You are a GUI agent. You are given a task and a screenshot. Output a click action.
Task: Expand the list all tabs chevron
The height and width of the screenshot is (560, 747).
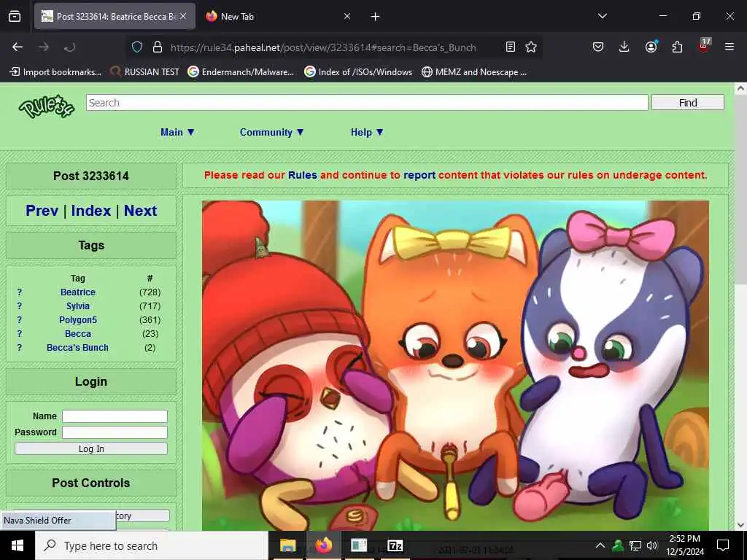tap(602, 16)
